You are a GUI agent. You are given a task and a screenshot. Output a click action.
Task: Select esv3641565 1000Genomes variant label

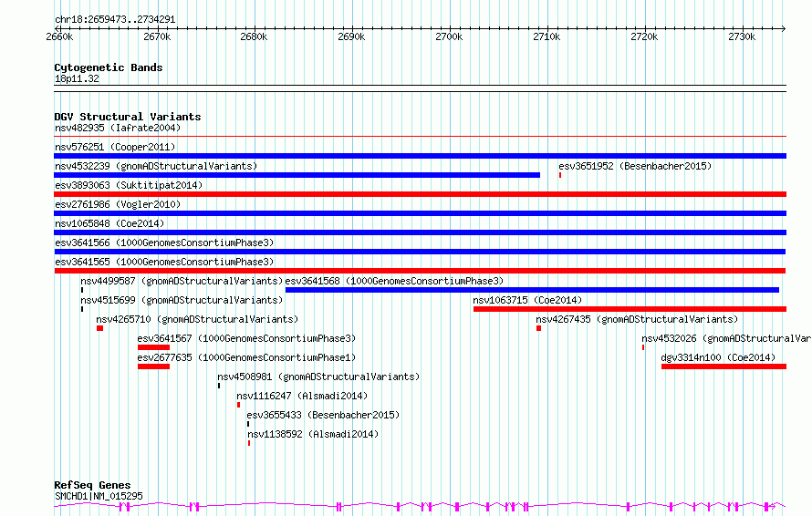pos(164,262)
